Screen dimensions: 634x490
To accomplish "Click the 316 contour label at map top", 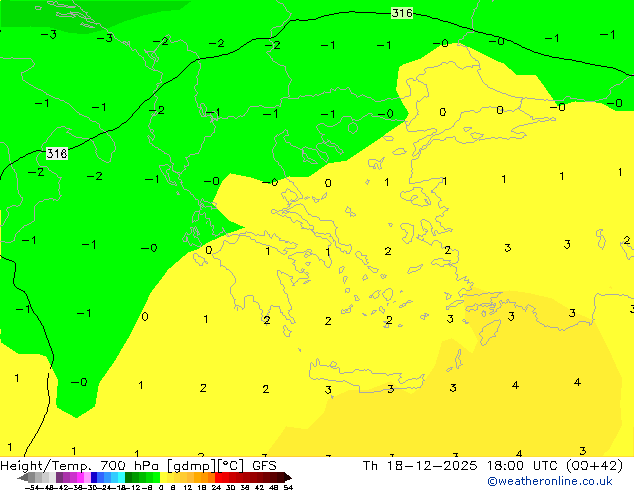I will point(401,13).
